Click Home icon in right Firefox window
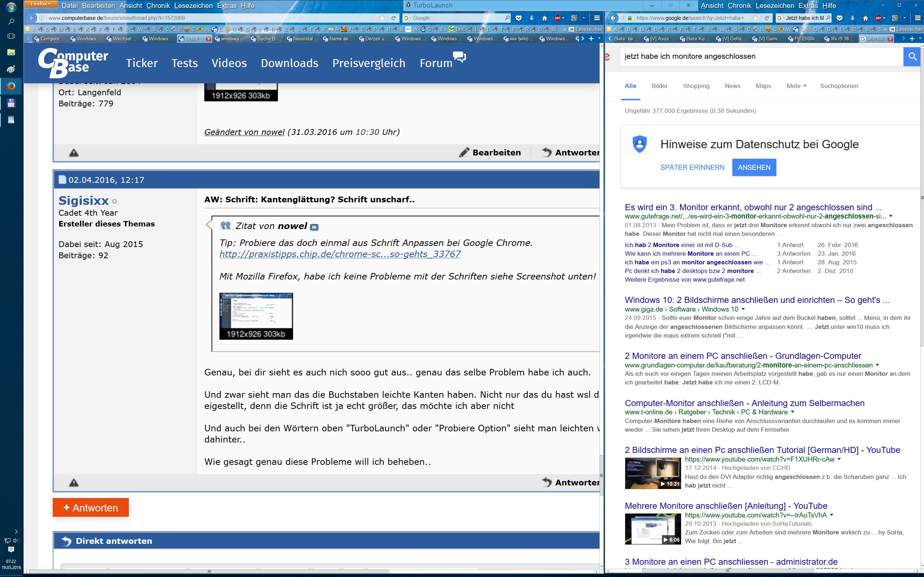The image size is (924, 577). (865, 18)
